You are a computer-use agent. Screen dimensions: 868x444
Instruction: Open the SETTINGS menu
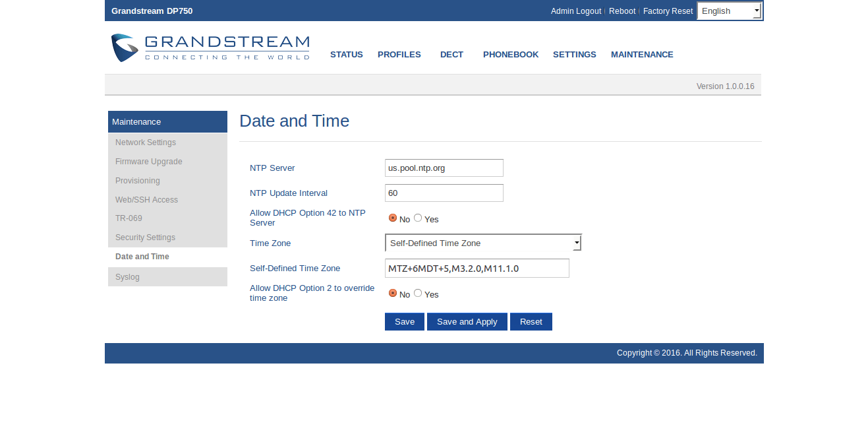click(574, 55)
